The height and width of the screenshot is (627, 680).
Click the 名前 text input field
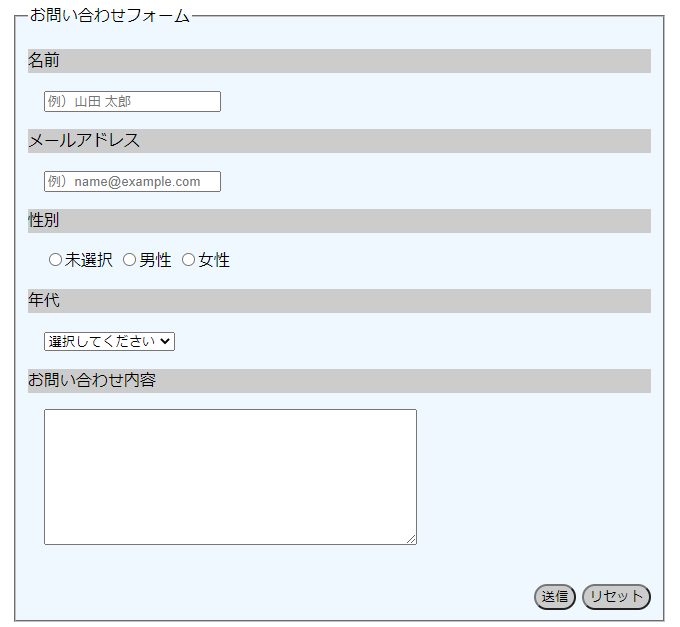pyautogui.click(x=132, y=102)
